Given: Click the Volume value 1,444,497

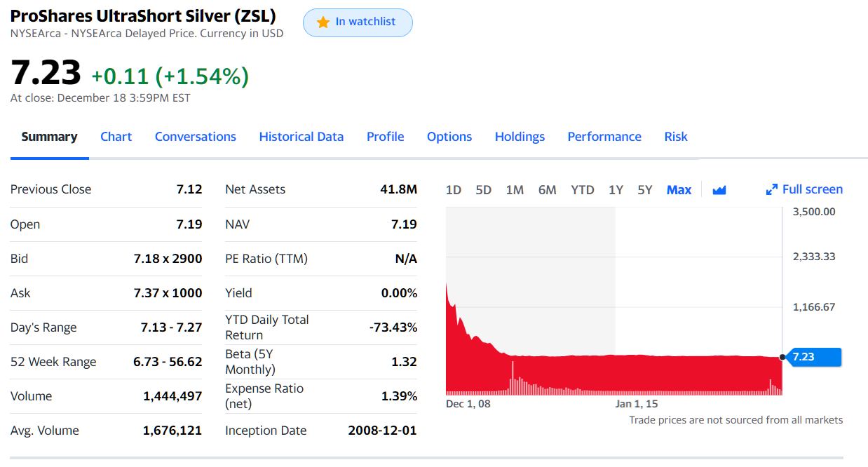Looking at the screenshot, I should point(173,396).
